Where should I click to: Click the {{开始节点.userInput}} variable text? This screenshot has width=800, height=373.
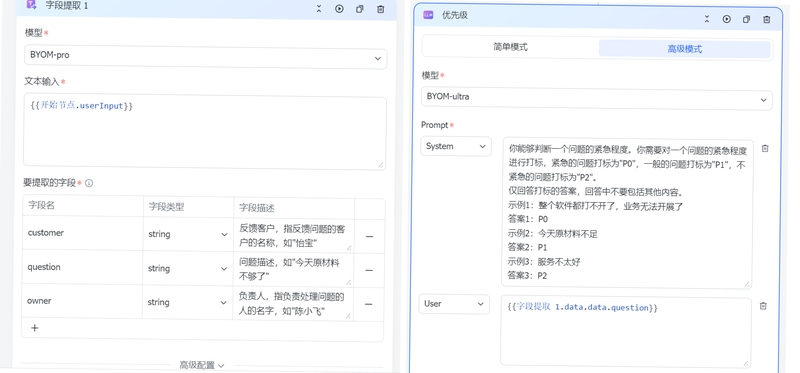click(82, 106)
